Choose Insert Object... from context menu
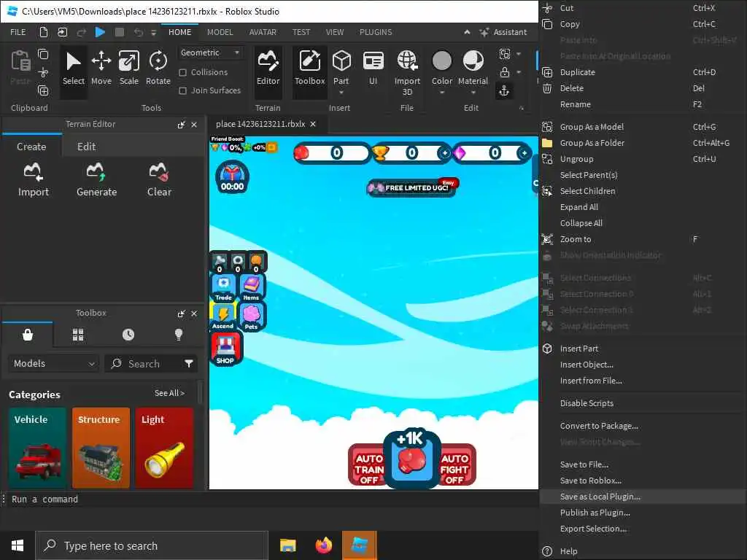The height and width of the screenshot is (560, 747). click(643, 365)
